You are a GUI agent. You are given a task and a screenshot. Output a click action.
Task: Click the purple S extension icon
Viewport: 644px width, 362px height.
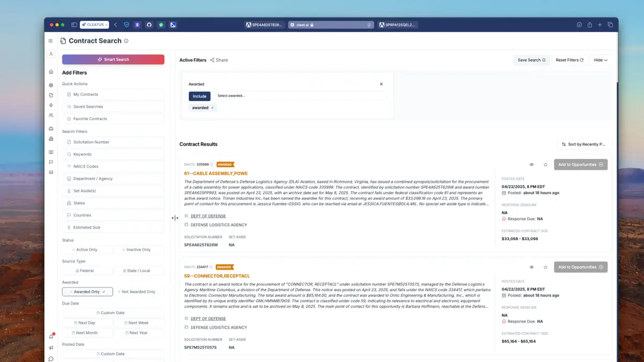pyautogui.click(x=137, y=25)
